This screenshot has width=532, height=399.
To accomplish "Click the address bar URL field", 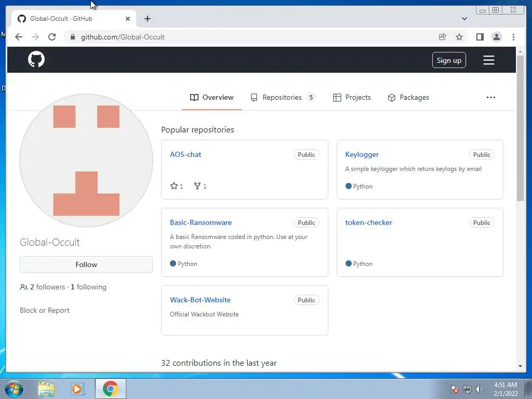I will click(251, 37).
